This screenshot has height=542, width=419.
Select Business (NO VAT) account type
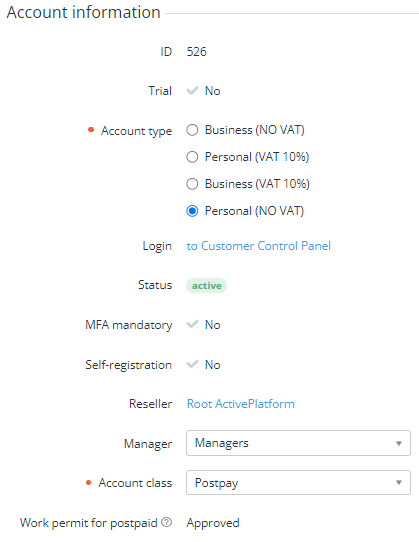[x=192, y=130]
